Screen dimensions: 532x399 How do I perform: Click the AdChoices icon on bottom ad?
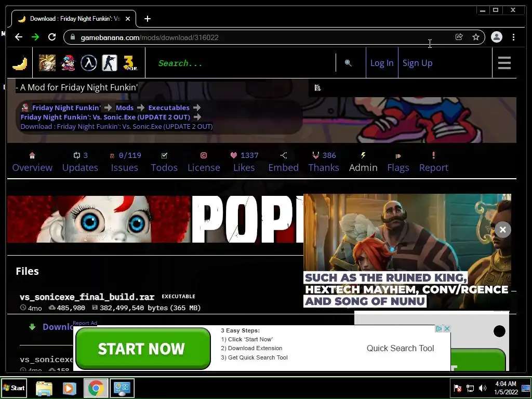(439, 328)
